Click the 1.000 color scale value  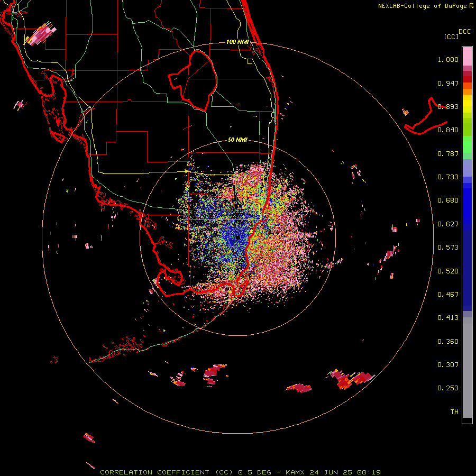pos(448,59)
